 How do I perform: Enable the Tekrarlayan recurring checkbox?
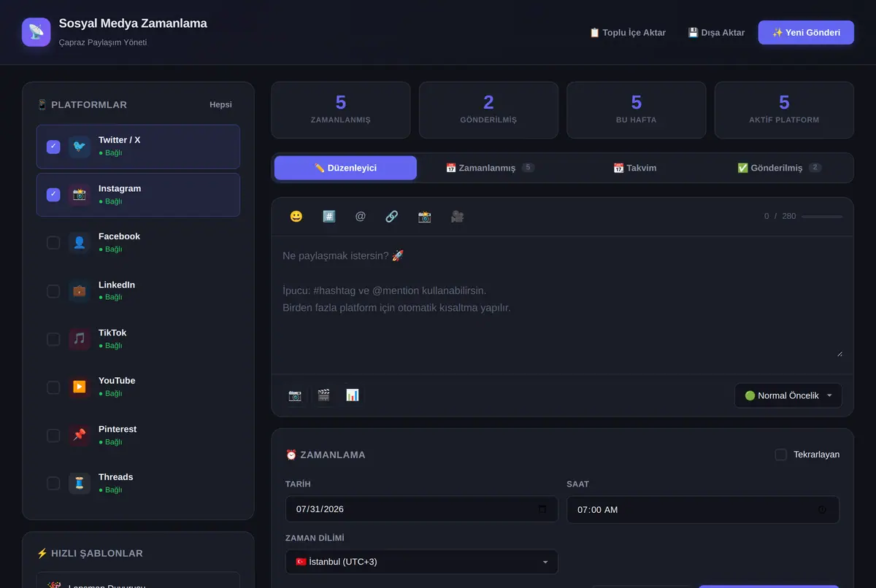click(x=780, y=454)
